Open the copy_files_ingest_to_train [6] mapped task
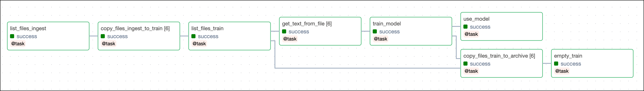 point(135,28)
